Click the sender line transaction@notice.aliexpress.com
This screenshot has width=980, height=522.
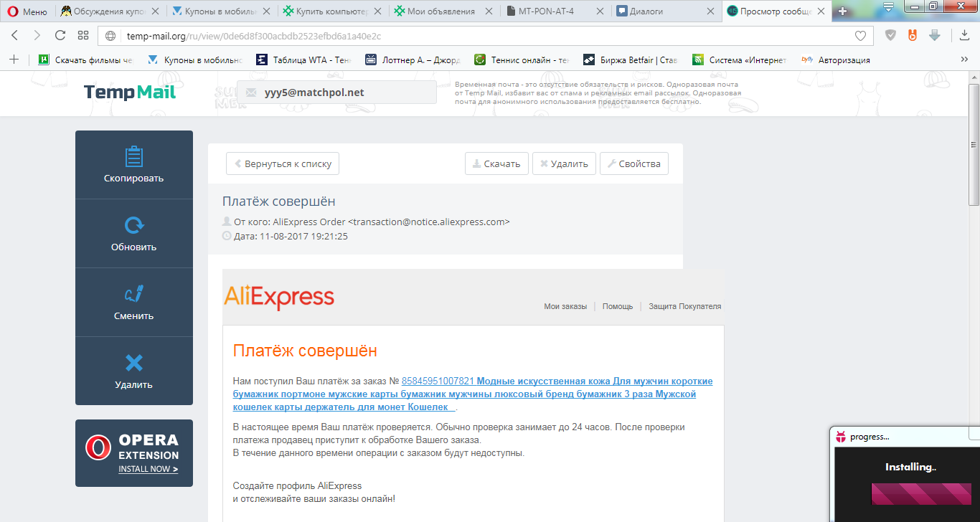[372, 222]
